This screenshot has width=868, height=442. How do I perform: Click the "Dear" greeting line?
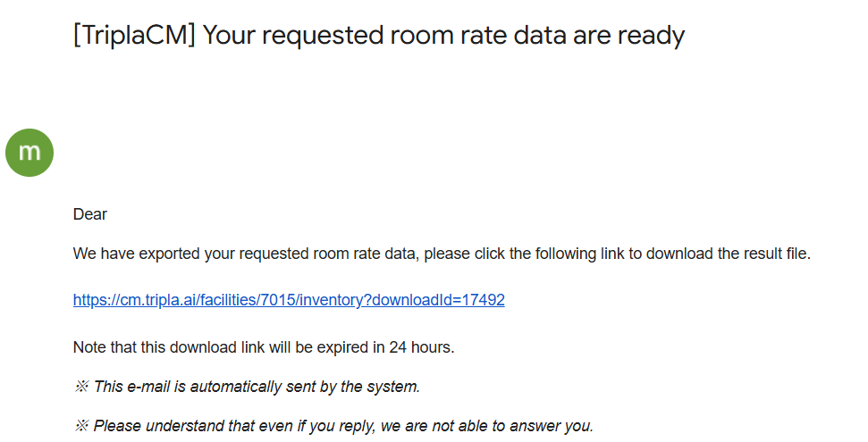(90, 214)
